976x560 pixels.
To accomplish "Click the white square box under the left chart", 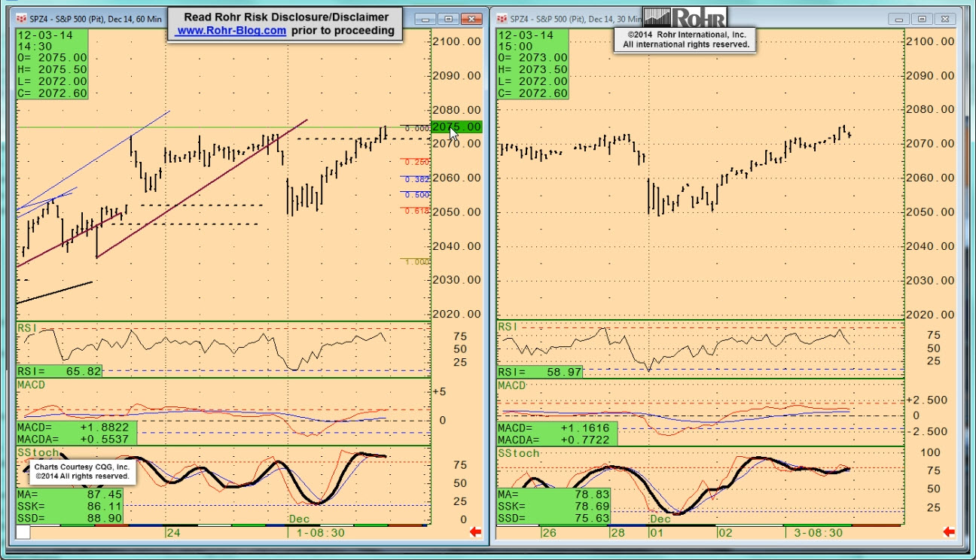I will 23,532.
